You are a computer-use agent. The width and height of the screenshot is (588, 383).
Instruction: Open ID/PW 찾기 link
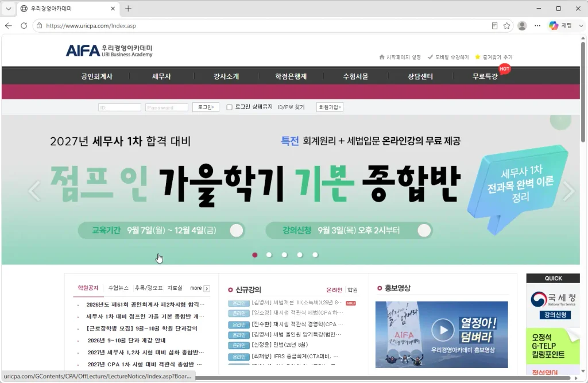coord(291,107)
